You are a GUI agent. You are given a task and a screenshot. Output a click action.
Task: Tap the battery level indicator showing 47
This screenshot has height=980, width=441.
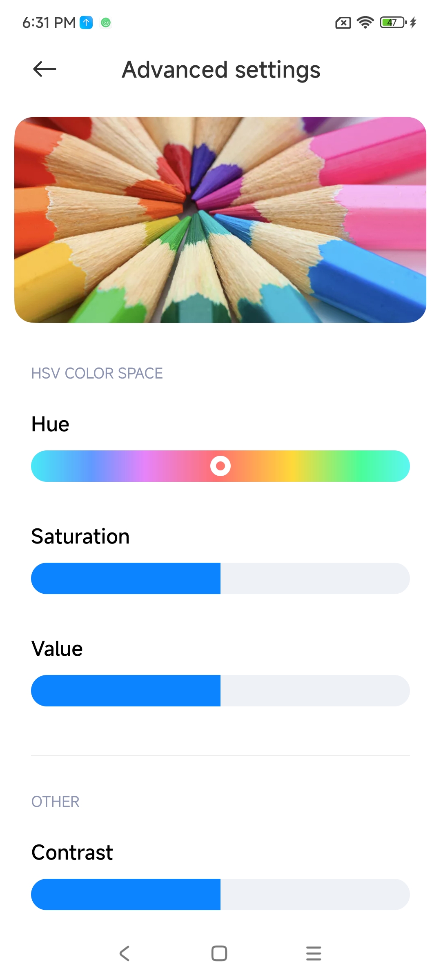[x=393, y=22]
